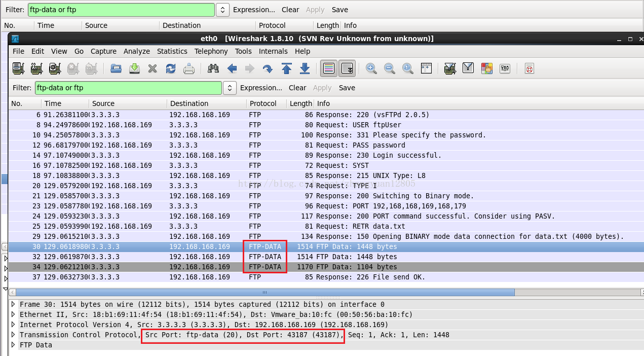Viewport: 644px width, 356px height.
Task: Zoom in magnifier icon
Action: coord(371,68)
